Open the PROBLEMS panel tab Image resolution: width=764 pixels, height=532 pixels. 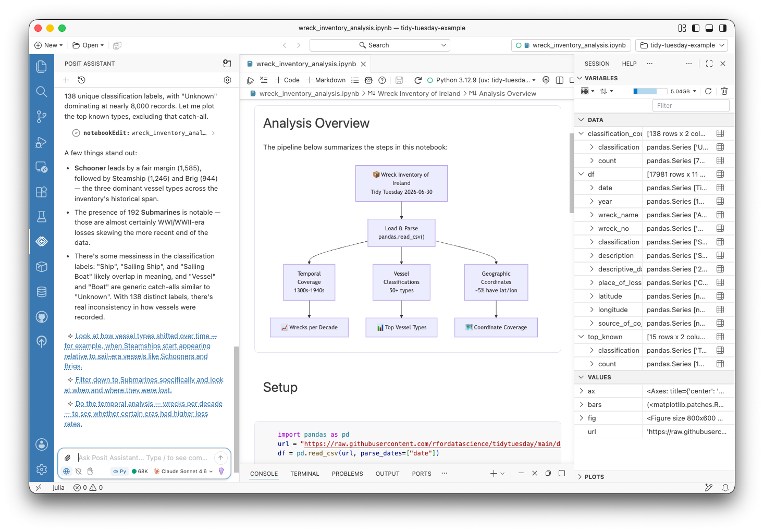pyautogui.click(x=347, y=474)
